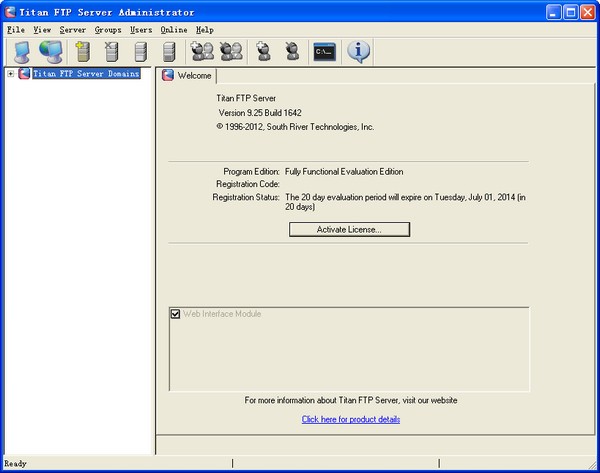Image resolution: width=600 pixels, height=473 pixels.
Task: Toggle the Web Interface Module checkbox
Action: pos(175,314)
